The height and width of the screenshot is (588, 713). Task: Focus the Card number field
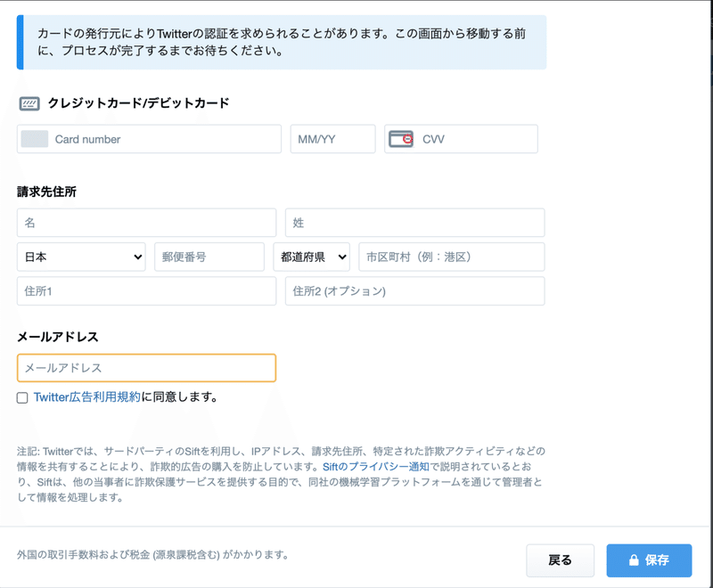pos(149,139)
